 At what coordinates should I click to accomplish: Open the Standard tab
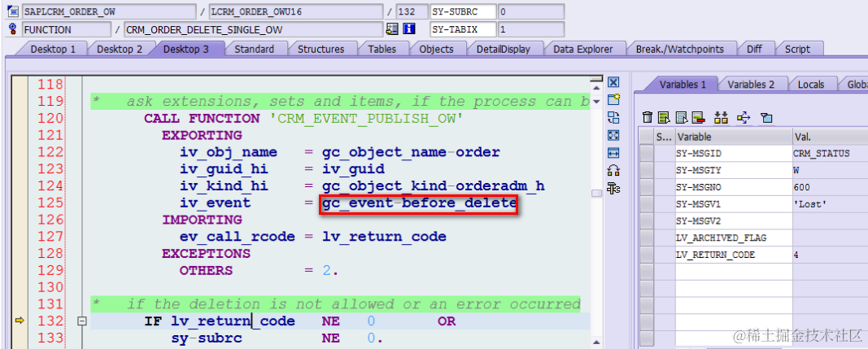coord(254,50)
